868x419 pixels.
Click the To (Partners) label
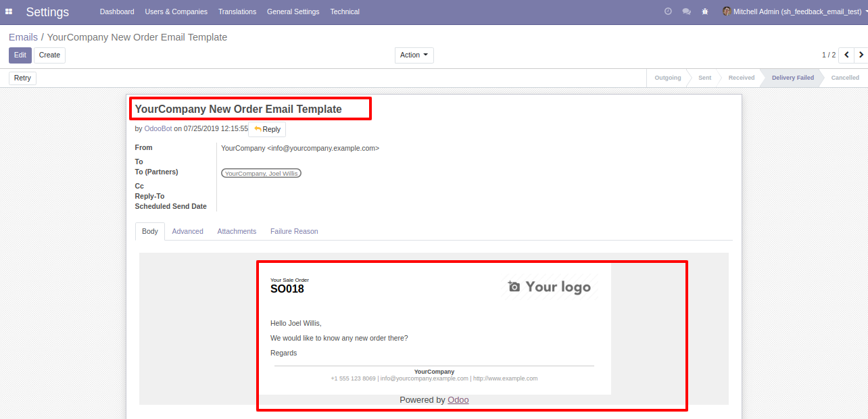[x=157, y=172]
